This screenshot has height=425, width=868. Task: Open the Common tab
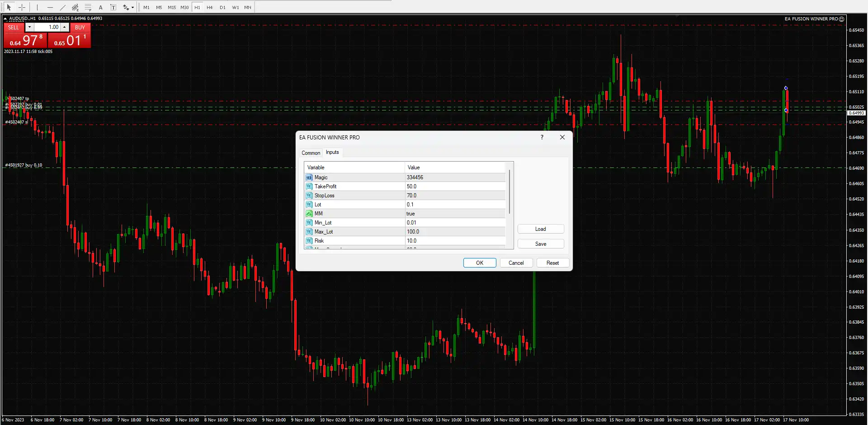[x=311, y=153]
